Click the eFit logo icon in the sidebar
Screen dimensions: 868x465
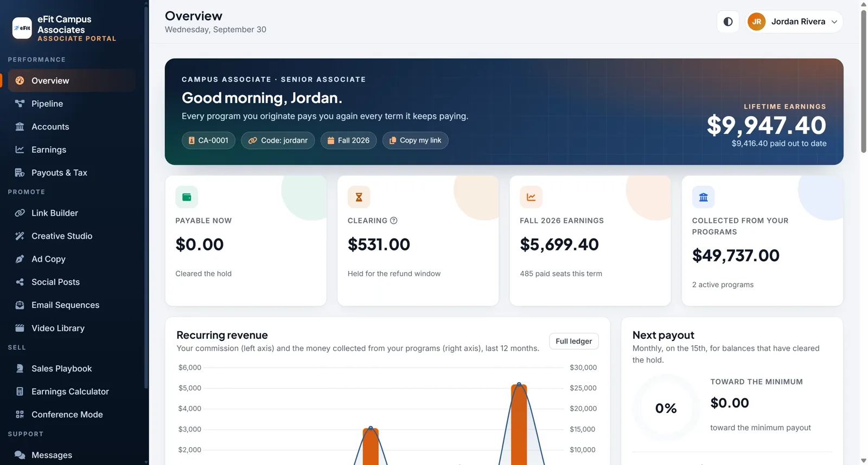point(22,28)
